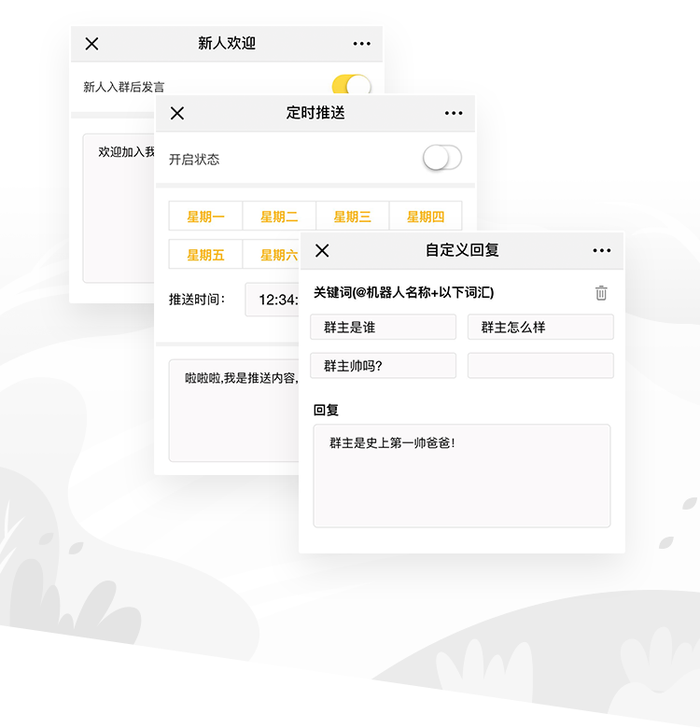This screenshot has width=700, height=728.
Task: Click the empty fourth keyword field
Action: coord(540,366)
